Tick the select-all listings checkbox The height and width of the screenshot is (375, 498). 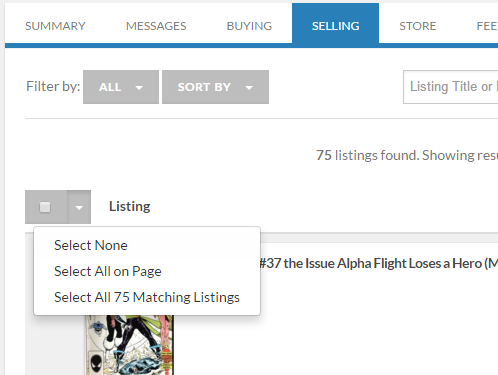(x=45, y=207)
